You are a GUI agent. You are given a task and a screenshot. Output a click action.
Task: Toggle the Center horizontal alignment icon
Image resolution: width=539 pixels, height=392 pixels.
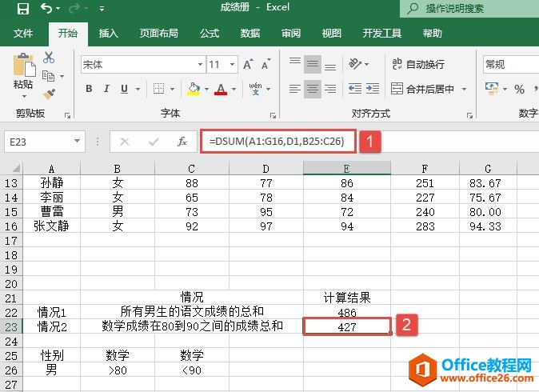coord(313,89)
